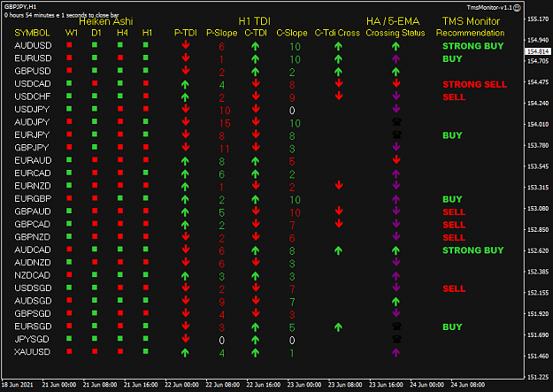Click the AUDUSD STRONG BUY recommendation
Image resolution: width=553 pixels, height=392 pixels.
click(x=473, y=46)
